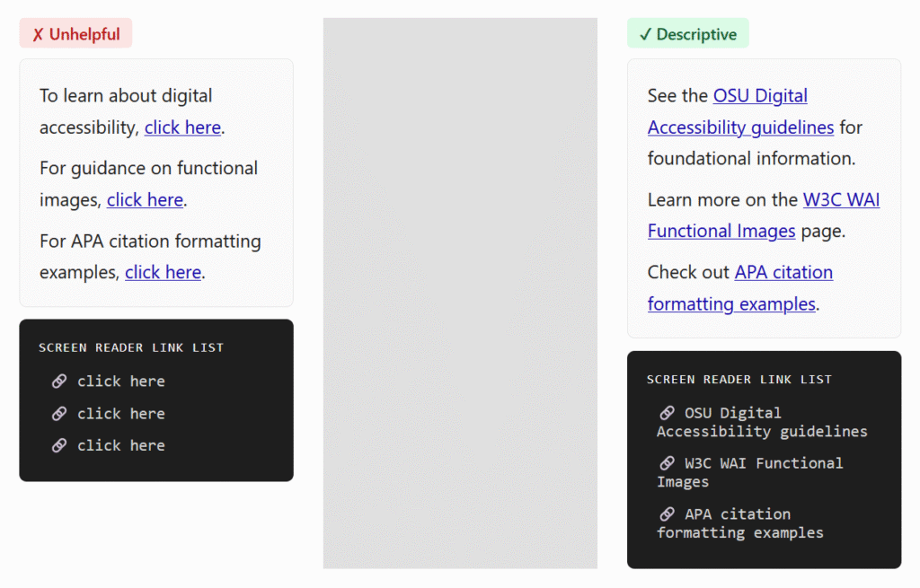Click the chain icon beside the first "click here"

[x=59, y=381]
